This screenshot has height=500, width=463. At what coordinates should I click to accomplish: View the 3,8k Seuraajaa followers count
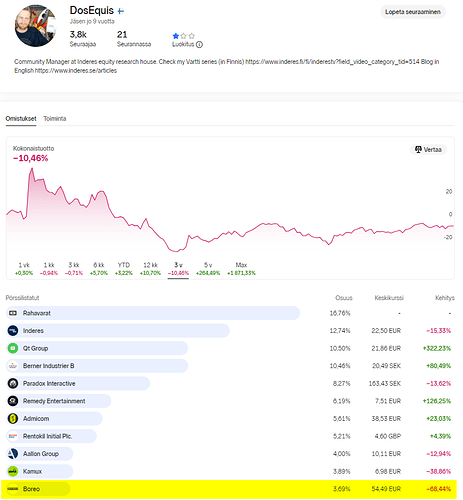point(82,39)
